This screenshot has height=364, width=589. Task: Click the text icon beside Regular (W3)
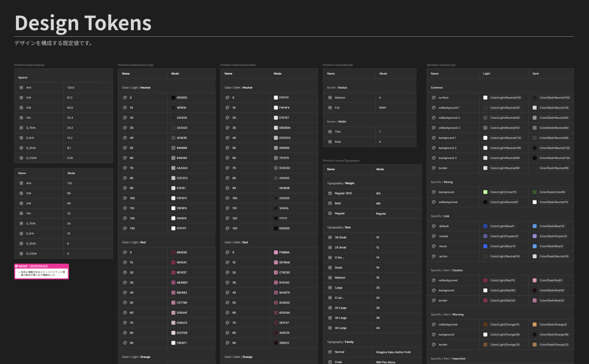pyautogui.click(x=330, y=193)
